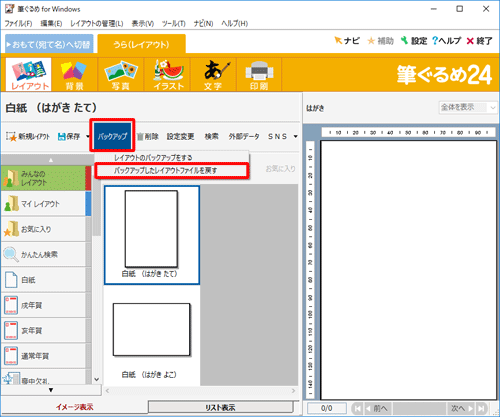Click the 補助 assist star icon
This screenshot has height=417, width=500.
point(380,41)
